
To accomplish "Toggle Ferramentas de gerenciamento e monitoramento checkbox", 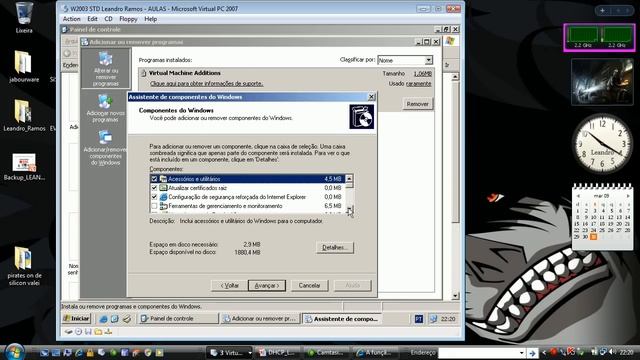I will click(x=154, y=206).
